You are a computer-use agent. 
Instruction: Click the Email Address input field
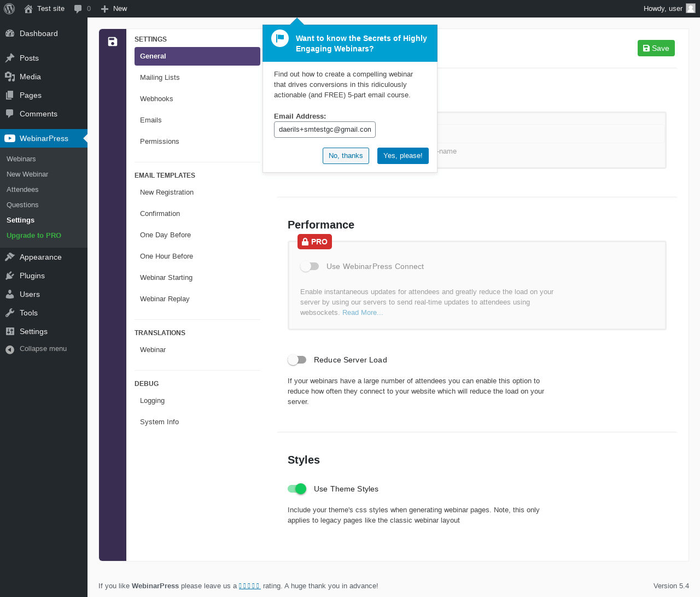click(x=325, y=130)
